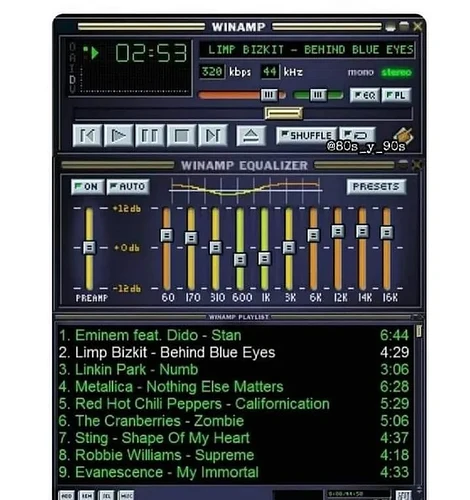Screen dimensions: 470x500
Task: Click the 600 Hz band slider handle
Action: [x=240, y=260]
